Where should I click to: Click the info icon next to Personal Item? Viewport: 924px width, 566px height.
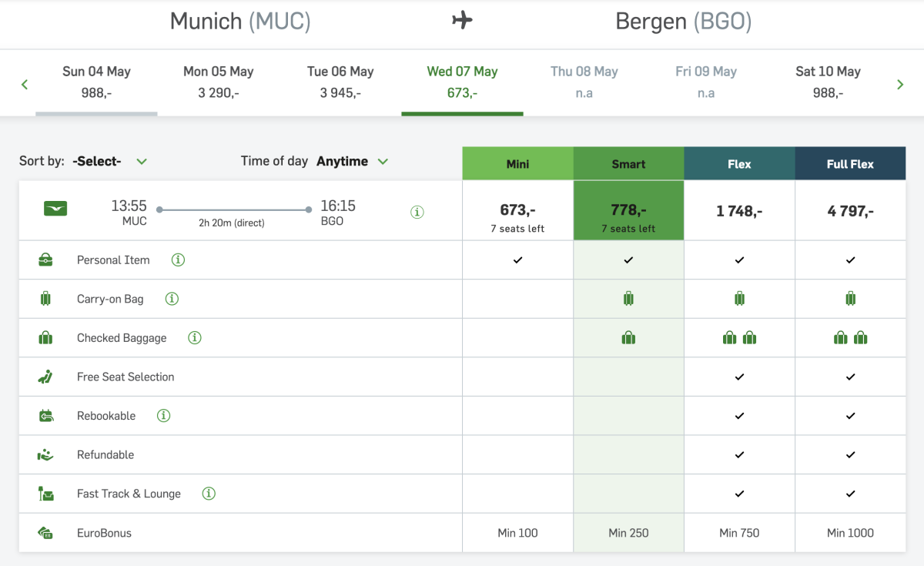178,260
